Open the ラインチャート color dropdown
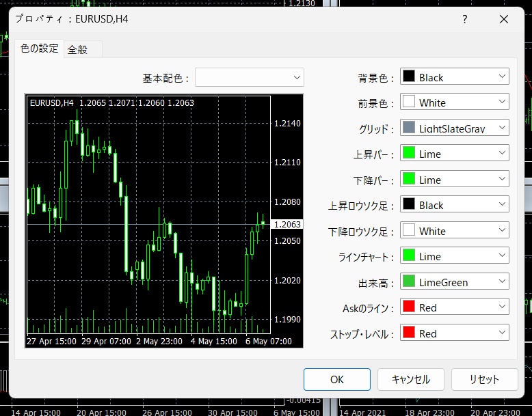The image size is (532, 416). coord(503,256)
